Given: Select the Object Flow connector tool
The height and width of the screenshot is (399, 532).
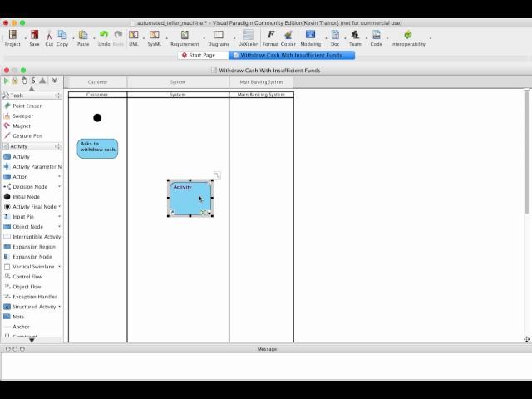Looking at the screenshot, I should [x=27, y=287].
